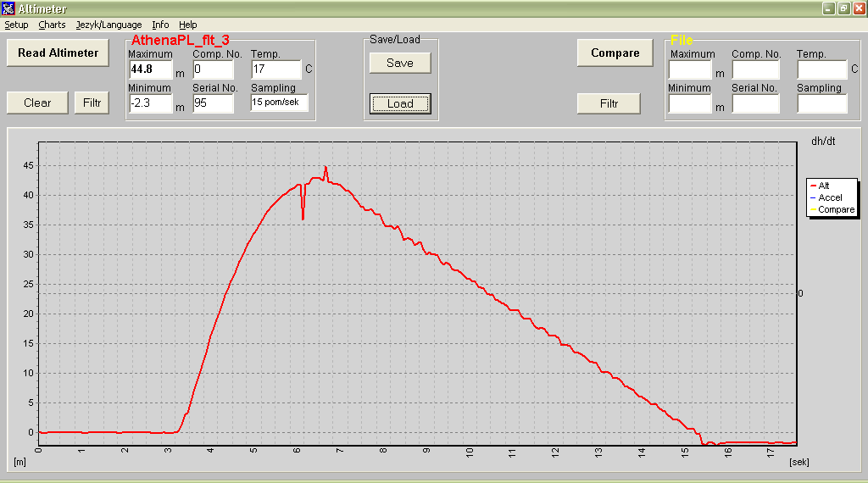Open the Setup menu
868x483 pixels.
tap(16, 25)
